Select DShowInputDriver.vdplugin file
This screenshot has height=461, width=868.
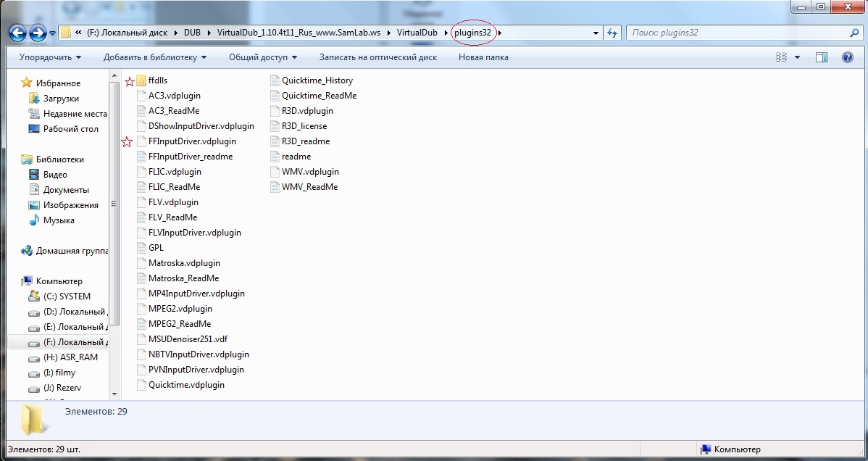click(x=201, y=126)
